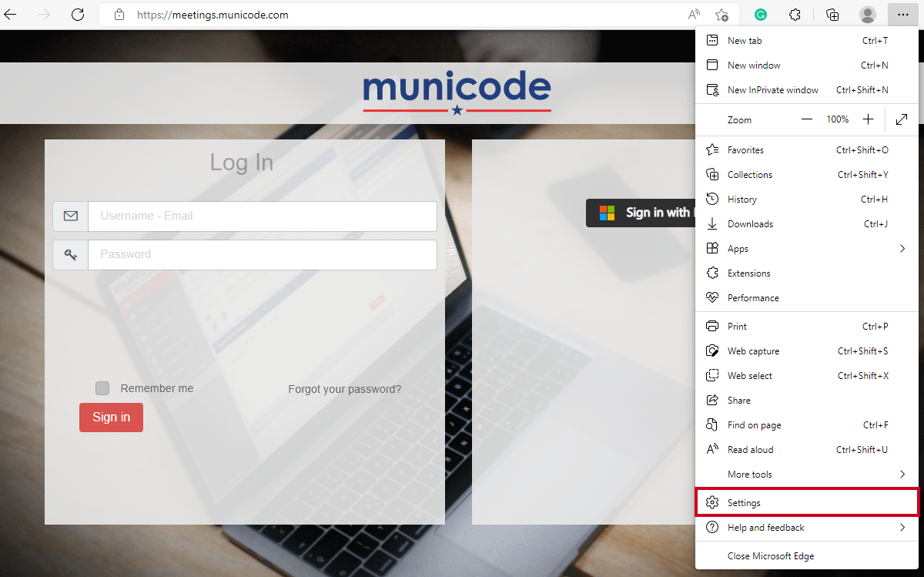
Task: Enter full screen with the expand arrows icon
Action: (x=902, y=119)
